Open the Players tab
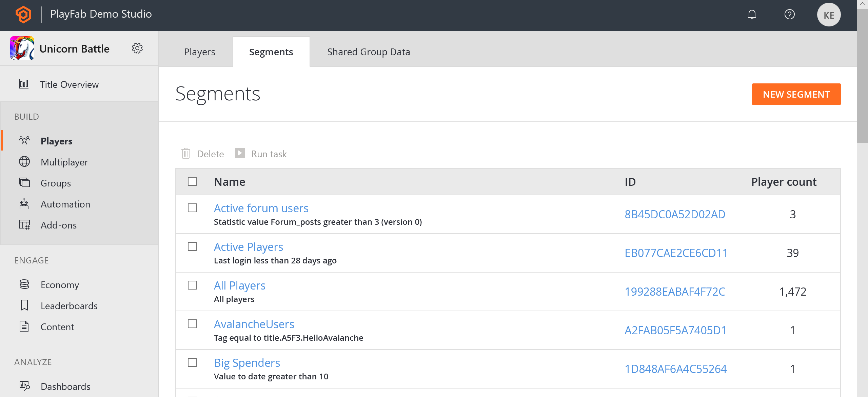The width and height of the screenshot is (868, 397). [x=200, y=52]
